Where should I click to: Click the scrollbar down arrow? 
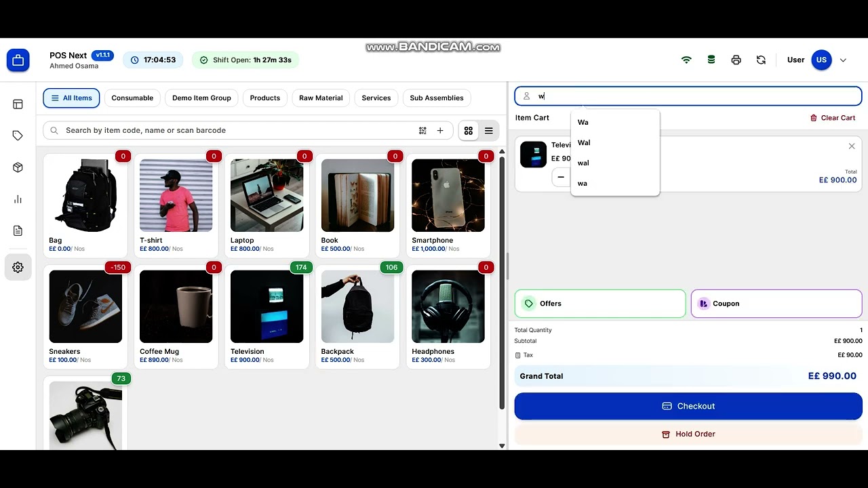click(x=502, y=445)
